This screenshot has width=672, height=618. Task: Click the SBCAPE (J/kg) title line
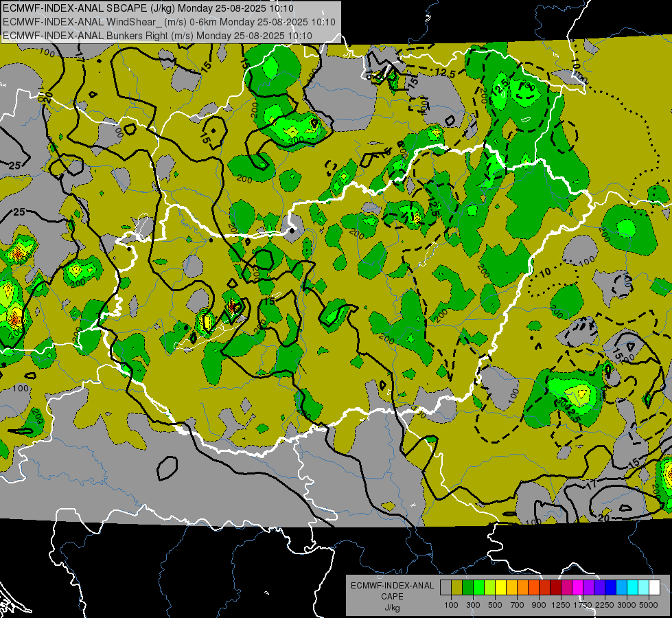[148, 8]
